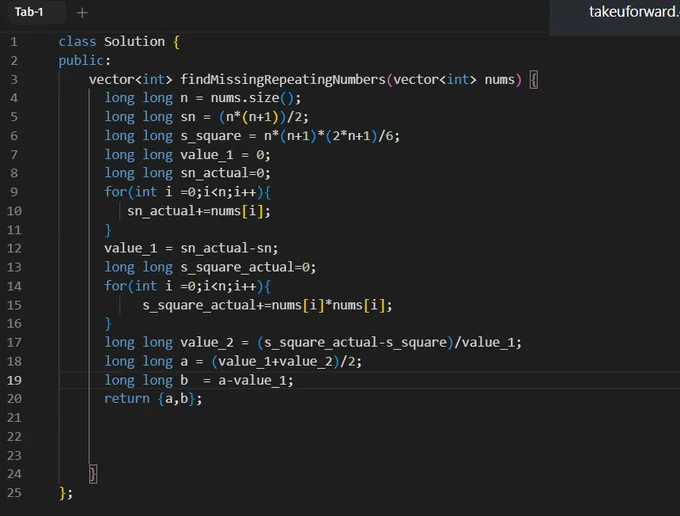Click the first 'for(int i =0;i<n;i++){' line

187,192
